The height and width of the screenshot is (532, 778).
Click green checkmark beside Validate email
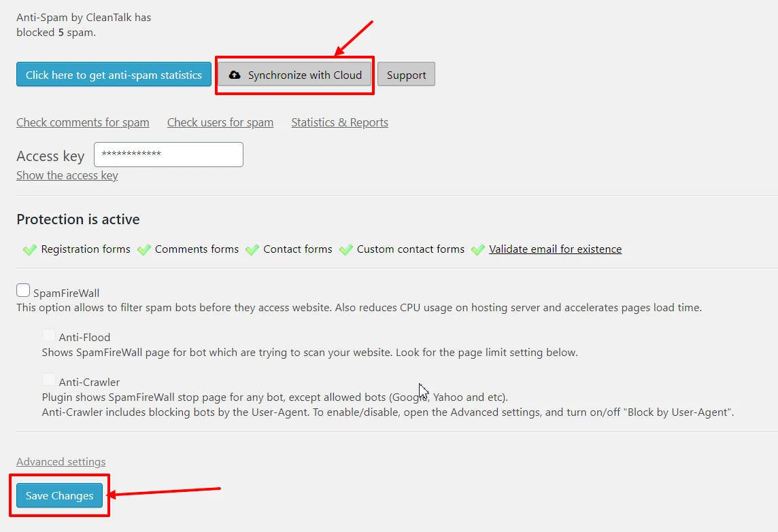point(478,250)
